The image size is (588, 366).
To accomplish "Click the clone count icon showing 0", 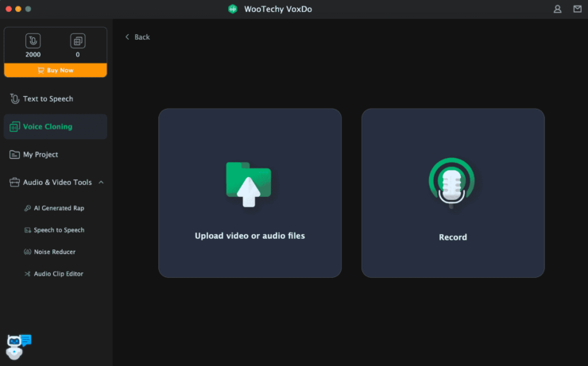I will (x=77, y=40).
